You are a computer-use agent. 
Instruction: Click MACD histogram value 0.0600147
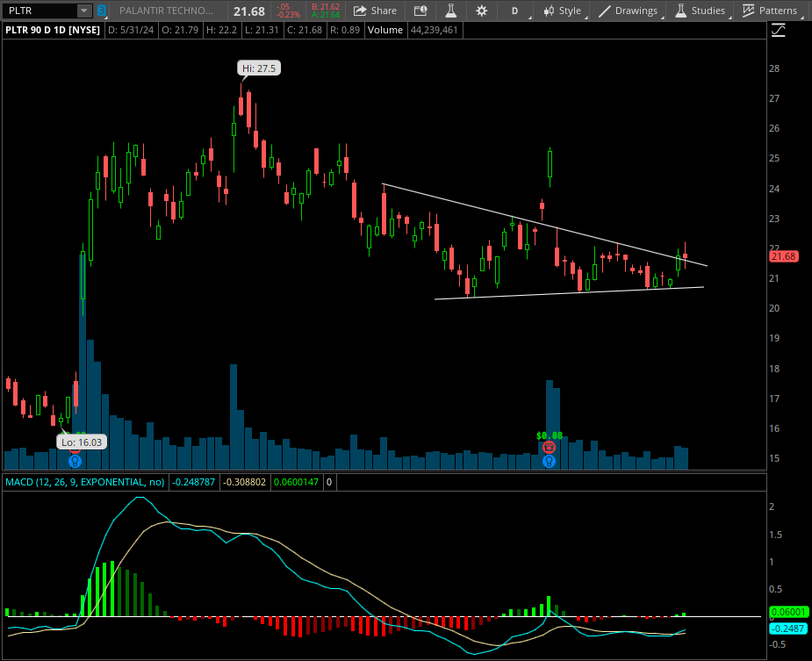point(296,482)
